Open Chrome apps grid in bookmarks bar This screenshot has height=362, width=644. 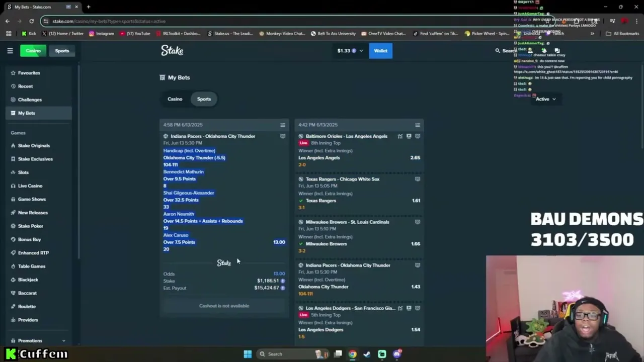9,34
